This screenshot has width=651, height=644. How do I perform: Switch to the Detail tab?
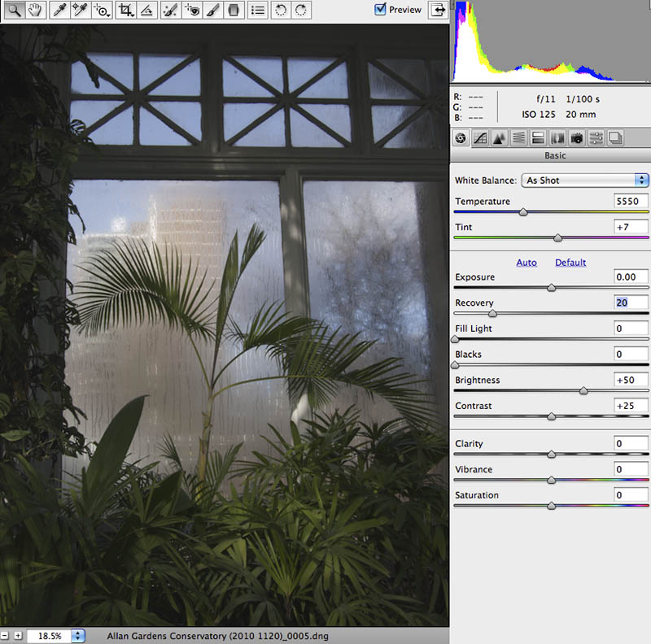pos(500,137)
